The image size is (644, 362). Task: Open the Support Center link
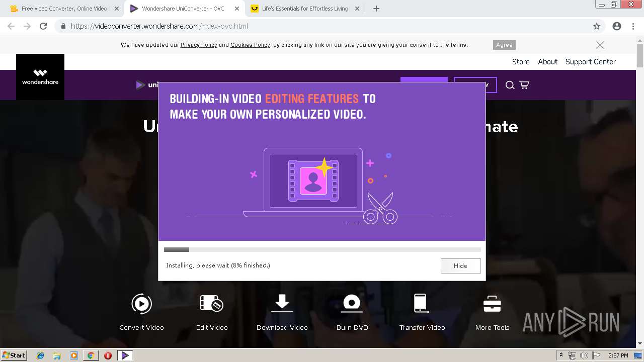click(x=591, y=62)
